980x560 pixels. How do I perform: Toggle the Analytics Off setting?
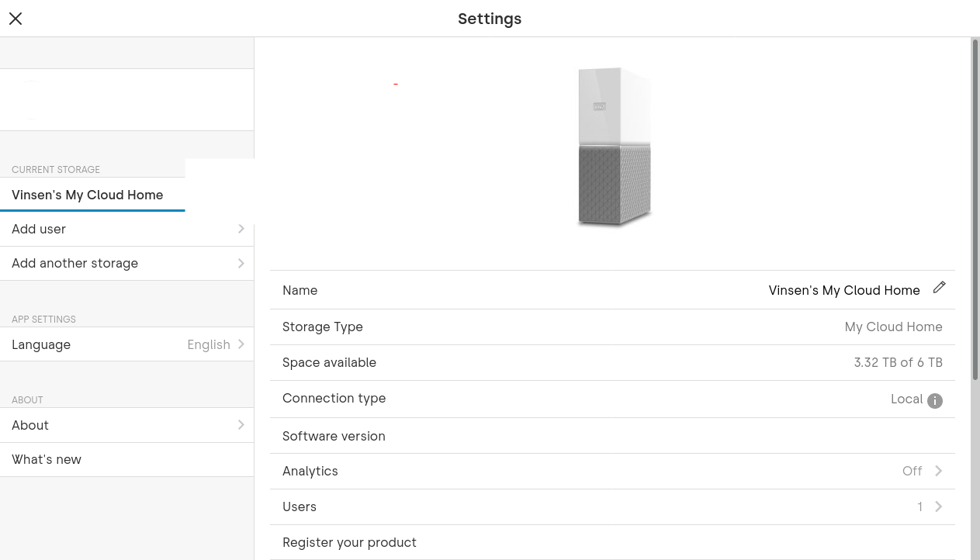[x=912, y=471]
